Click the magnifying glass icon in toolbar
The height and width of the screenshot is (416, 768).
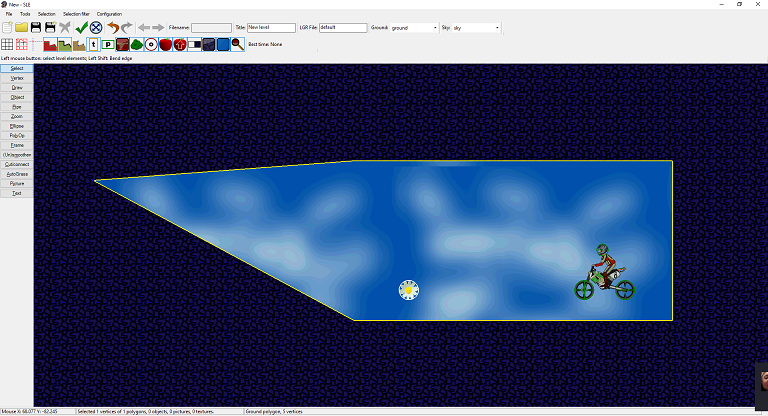tap(238, 45)
